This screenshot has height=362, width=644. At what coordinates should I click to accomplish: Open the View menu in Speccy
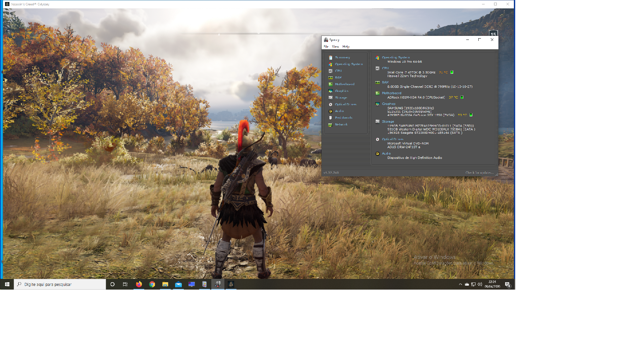click(x=335, y=47)
